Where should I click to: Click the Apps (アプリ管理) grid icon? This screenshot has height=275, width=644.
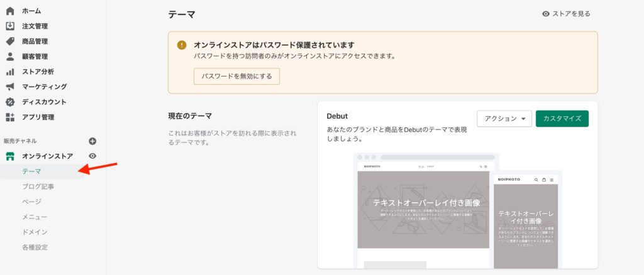tap(10, 117)
